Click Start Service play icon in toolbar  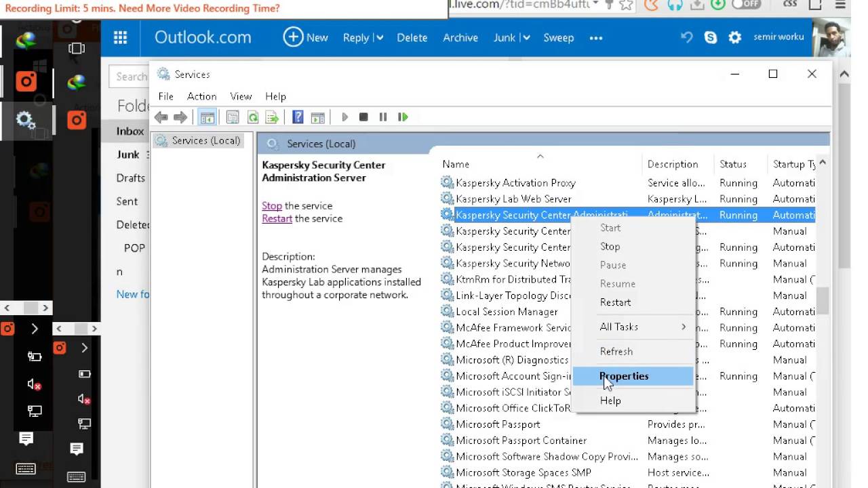point(344,117)
